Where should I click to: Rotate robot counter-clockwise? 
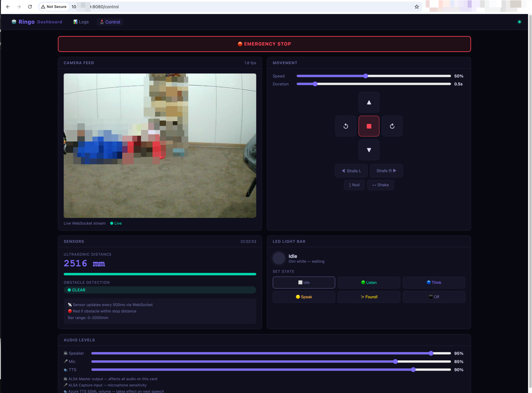pyautogui.click(x=346, y=126)
